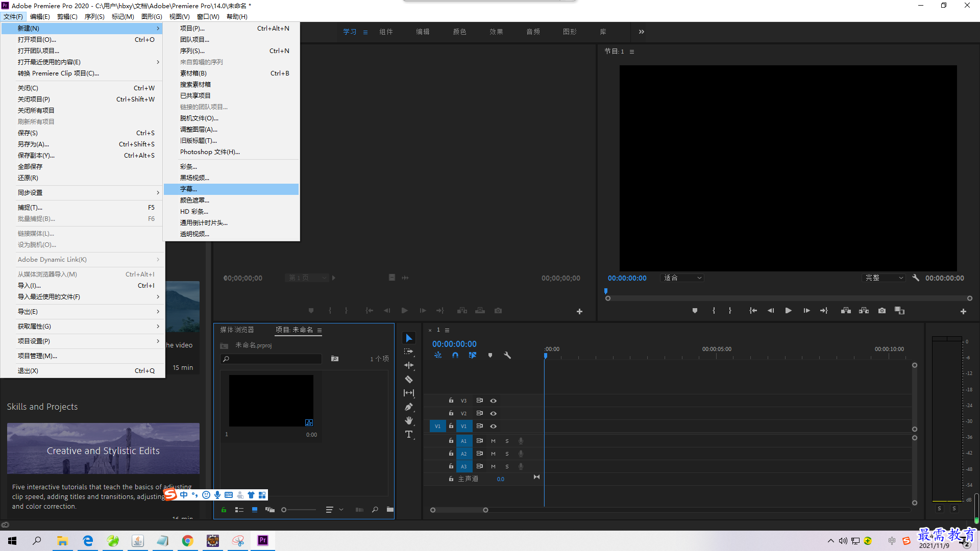Viewport: 980px width, 551px height.
Task: Switch to 编辑 workspace
Action: pyautogui.click(x=423, y=32)
